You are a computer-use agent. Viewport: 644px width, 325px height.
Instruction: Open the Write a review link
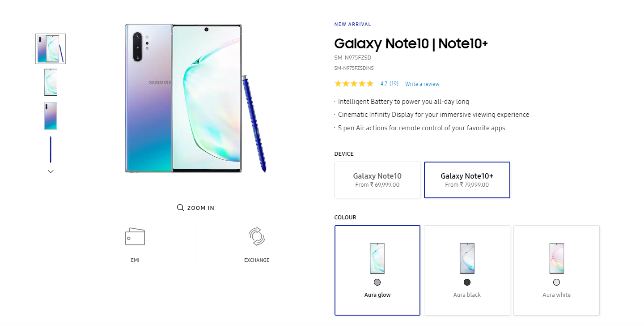[422, 84]
